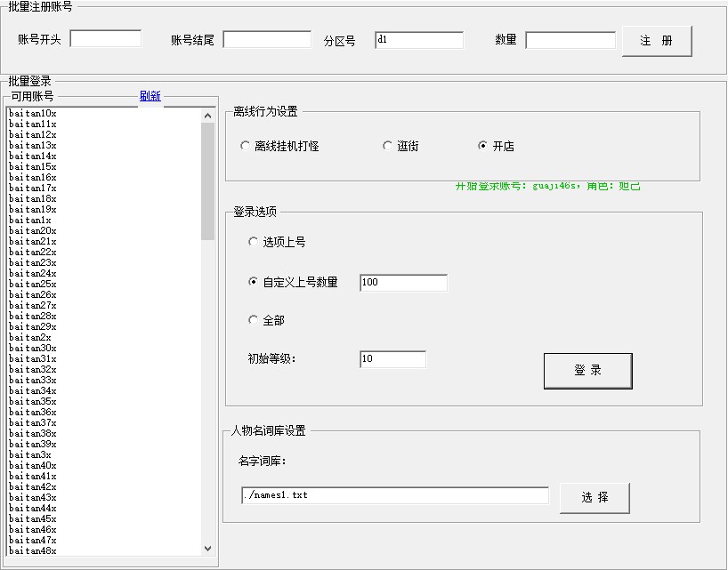728x570 pixels.
Task: Select the 开店 radio option
Action: [x=483, y=146]
